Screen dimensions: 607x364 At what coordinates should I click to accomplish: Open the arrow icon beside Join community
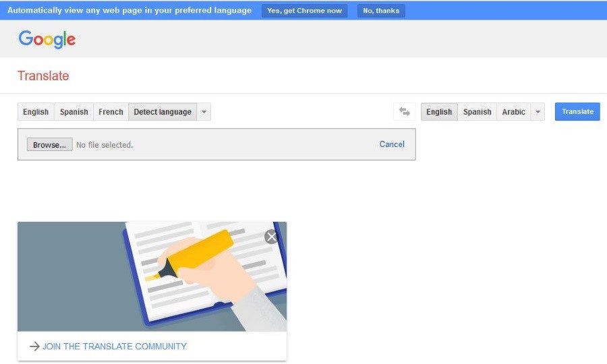coord(34,346)
